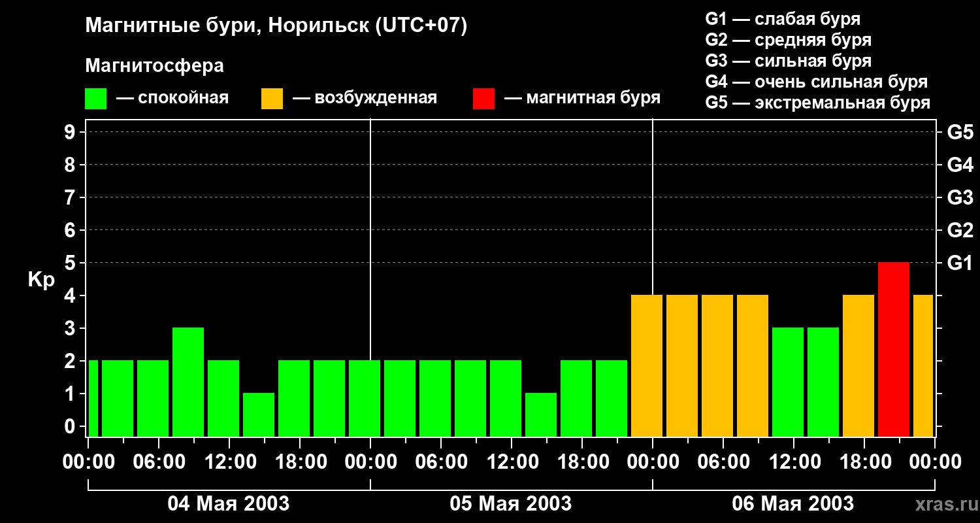980x523 pixels.
Task: Click the 'G3 — сильная буря' legend line
Action: tap(788, 61)
